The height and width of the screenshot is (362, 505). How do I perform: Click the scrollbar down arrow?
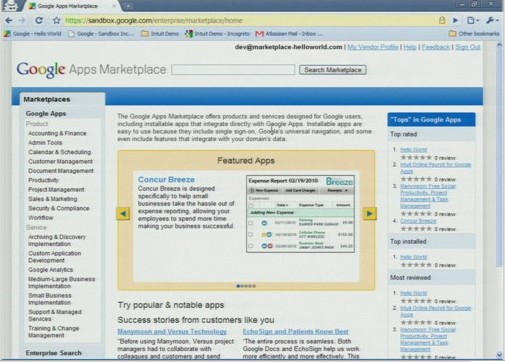[499, 355]
